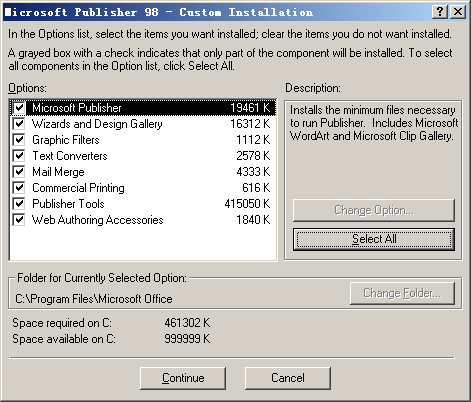Click Continue to proceed with installation
The image size is (471, 402).
point(183,378)
